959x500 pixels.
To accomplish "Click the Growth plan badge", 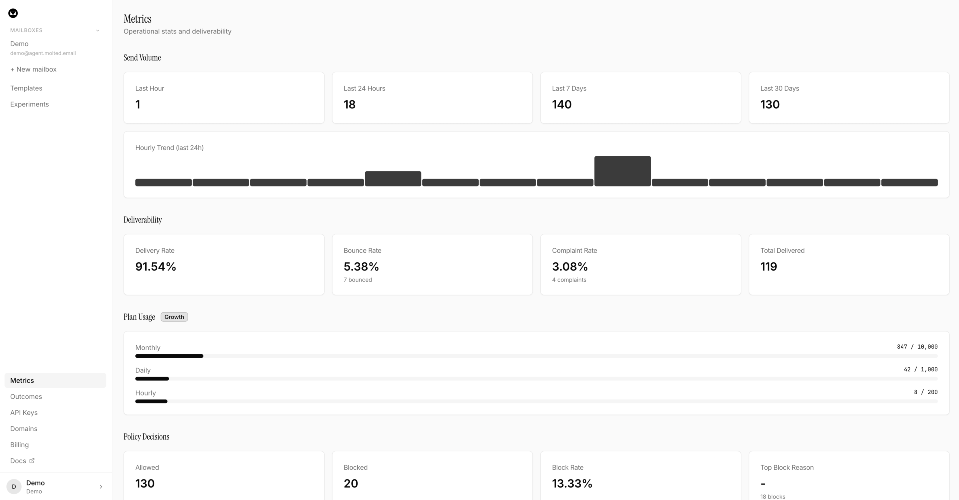I will pos(174,317).
